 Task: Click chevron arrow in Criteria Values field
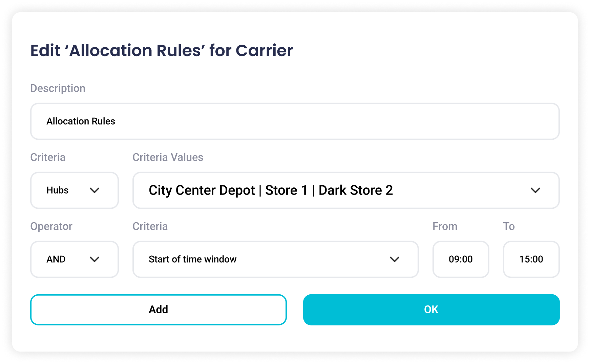coord(535,190)
